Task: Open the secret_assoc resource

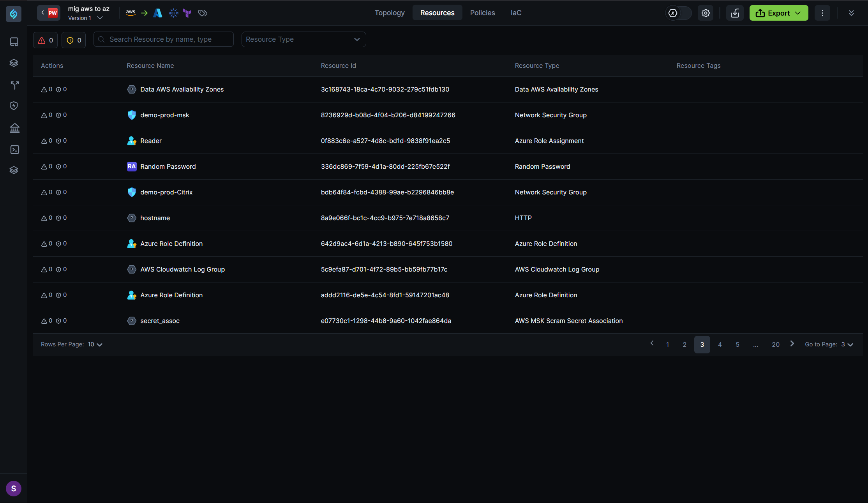Action: (x=160, y=321)
